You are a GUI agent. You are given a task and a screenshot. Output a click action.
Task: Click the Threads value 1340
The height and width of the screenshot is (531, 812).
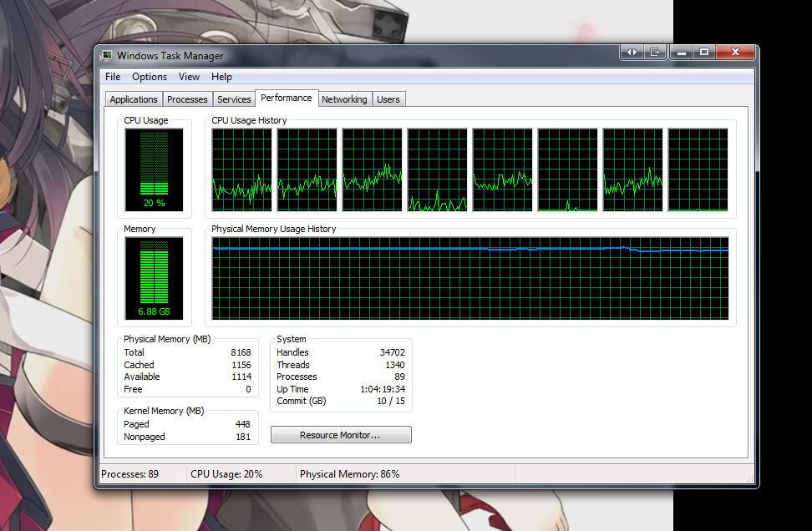click(395, 365)
